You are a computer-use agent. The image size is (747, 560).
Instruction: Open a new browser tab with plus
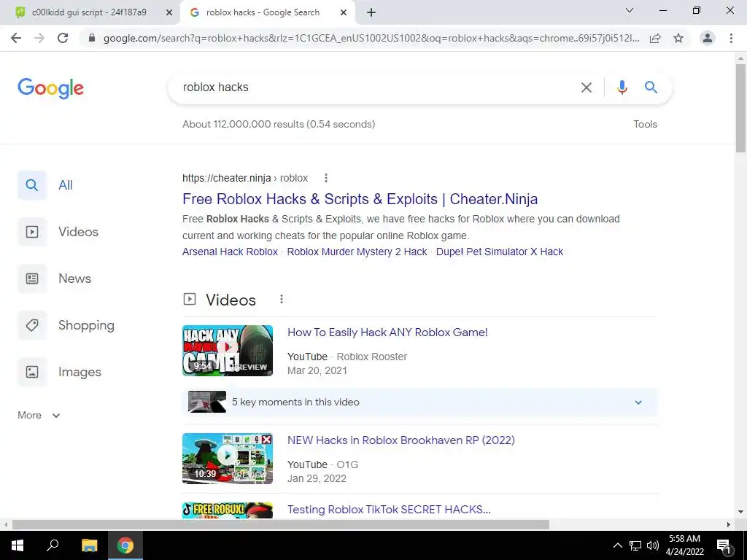tap(371, 12)
